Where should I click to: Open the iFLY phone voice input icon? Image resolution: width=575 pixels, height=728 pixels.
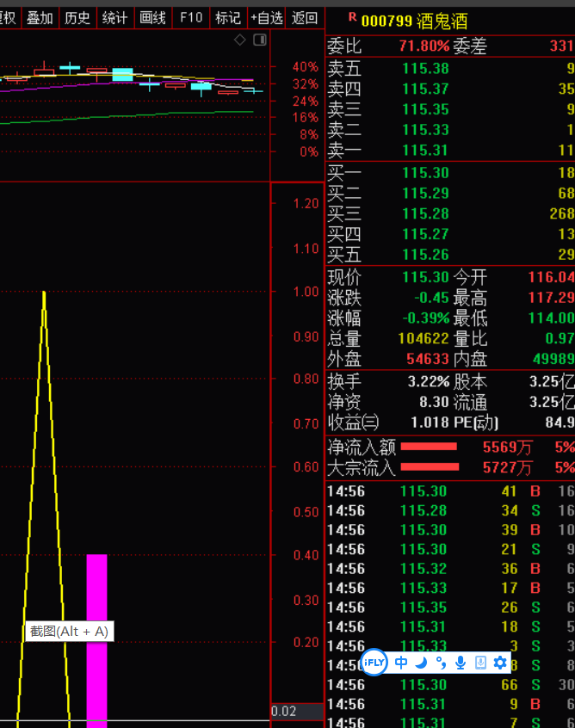click(x=480, y=663)
